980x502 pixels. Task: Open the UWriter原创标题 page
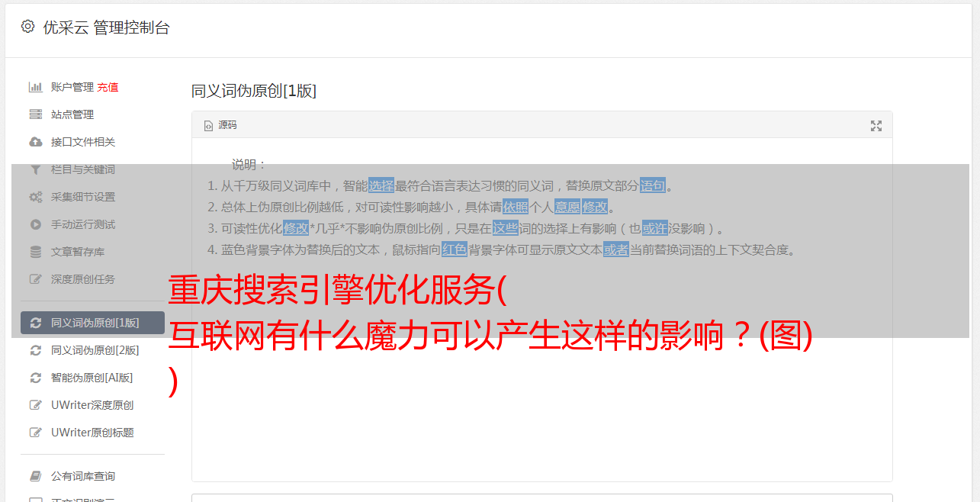pyautogui.click(x=92, y=433)
